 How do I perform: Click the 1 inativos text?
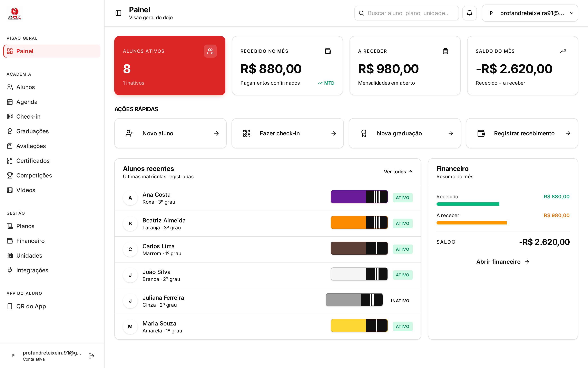(x=133, y=83)
